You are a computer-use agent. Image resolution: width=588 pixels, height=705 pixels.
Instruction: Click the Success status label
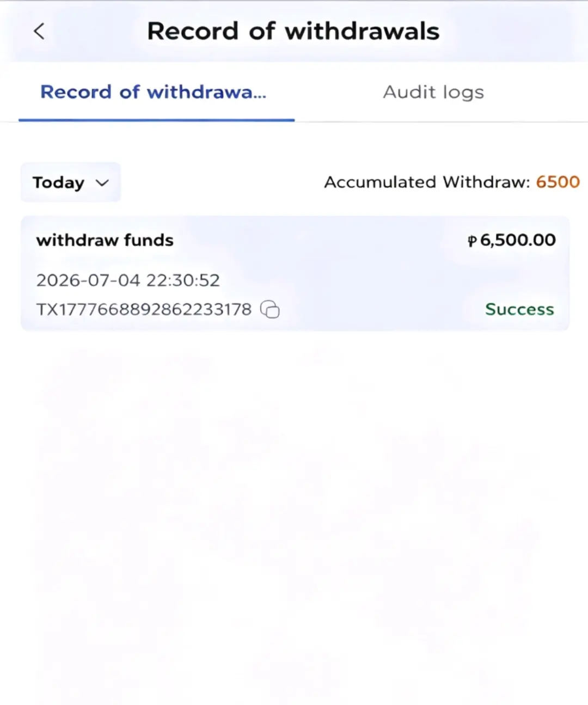click(x=519, y=309)
